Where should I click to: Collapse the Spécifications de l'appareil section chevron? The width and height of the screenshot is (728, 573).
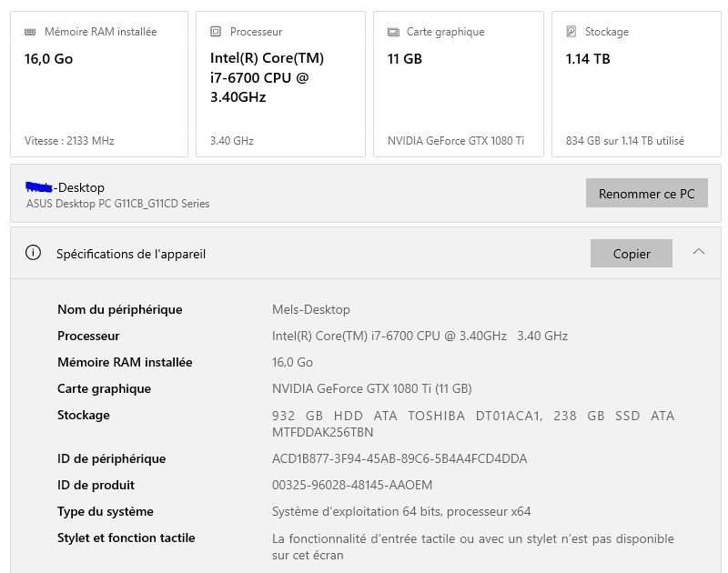698,252
